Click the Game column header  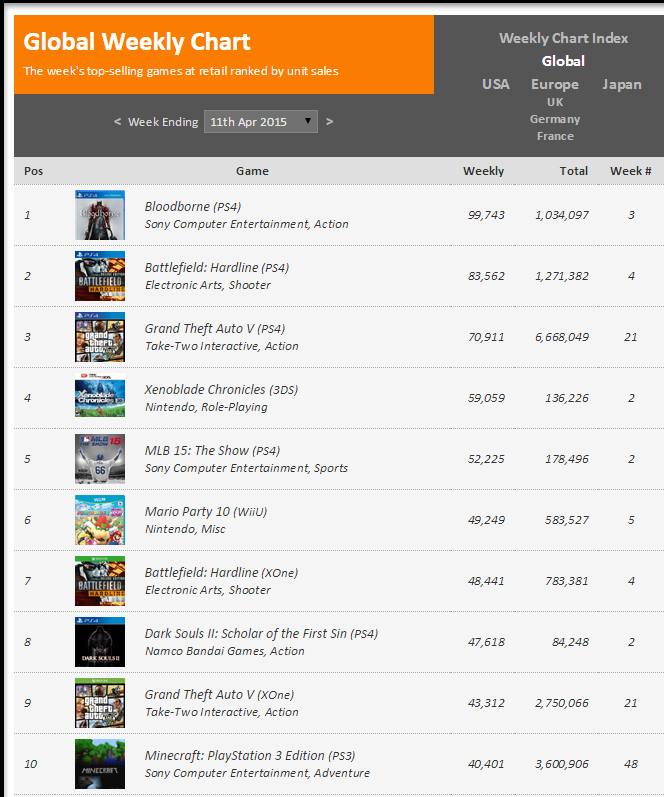tap(252, 171)
